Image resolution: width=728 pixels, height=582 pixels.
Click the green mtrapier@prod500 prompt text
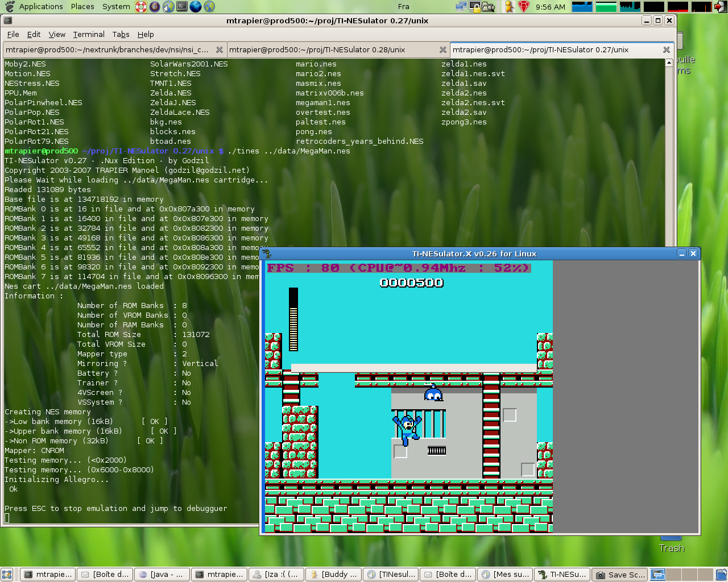(x=41, y=151)
